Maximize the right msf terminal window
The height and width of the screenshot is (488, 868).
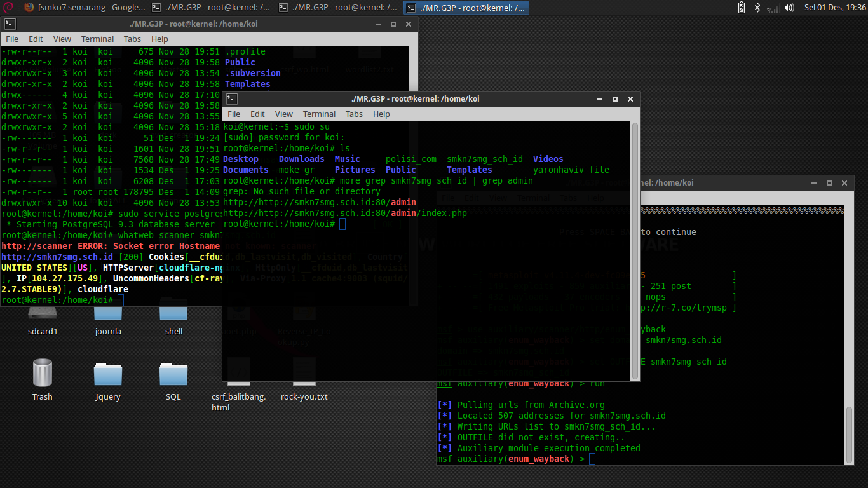tap(829, 183)
